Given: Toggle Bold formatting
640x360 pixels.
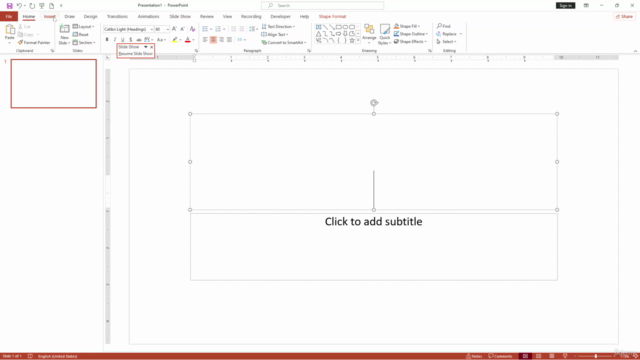Looking at the screenshot, I should point(107,40).
